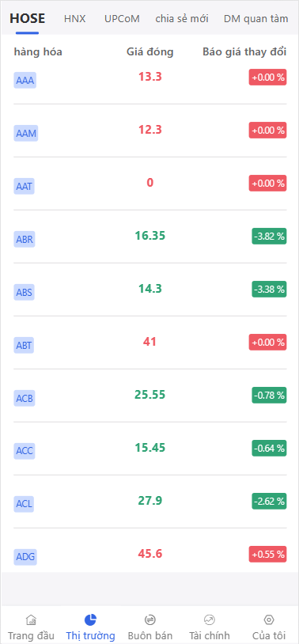
Task: Switch to the HNX tab
Action: pos(74,18)
